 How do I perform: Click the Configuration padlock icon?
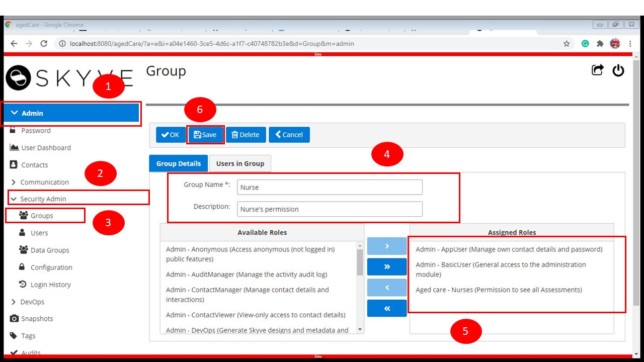22,267
